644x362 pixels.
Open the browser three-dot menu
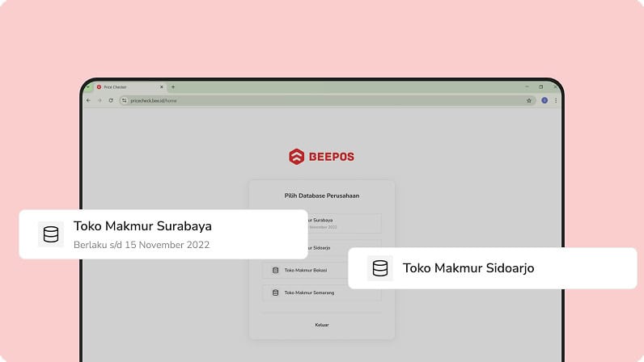[x=556, y=100]
